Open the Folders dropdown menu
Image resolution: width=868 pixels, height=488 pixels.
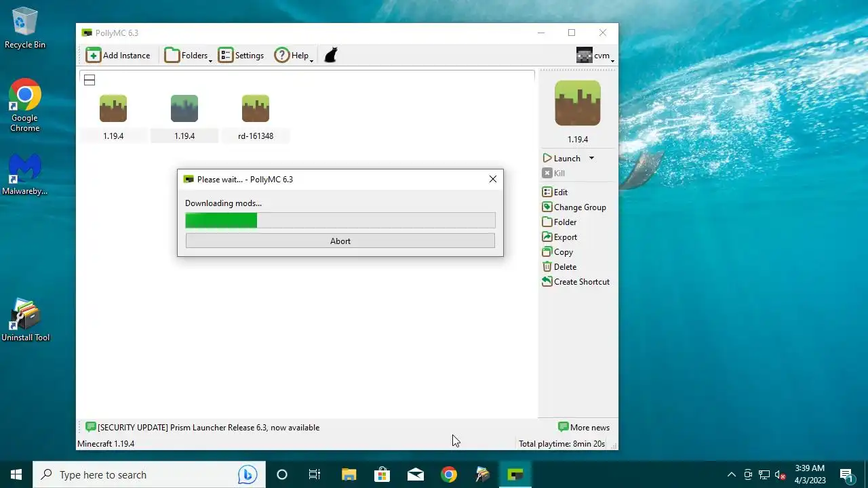click(188, 56)
